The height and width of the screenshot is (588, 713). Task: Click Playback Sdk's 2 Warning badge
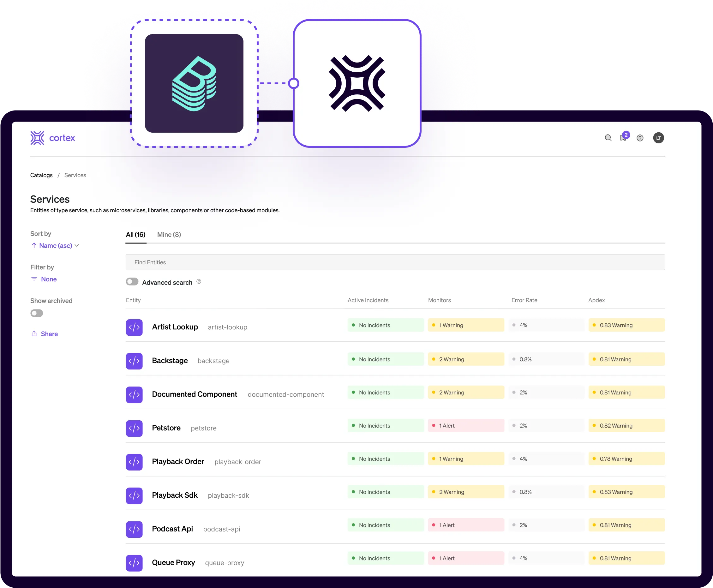(466, 492)
